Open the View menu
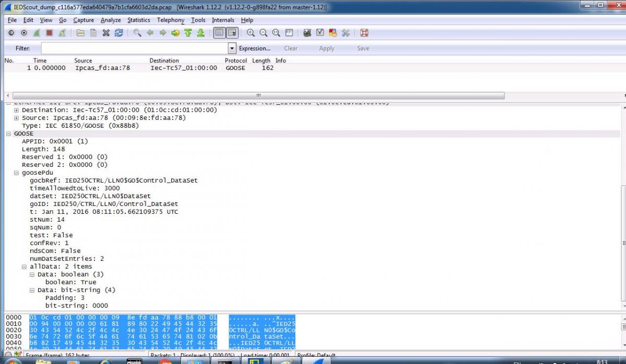This screenshot has height=364, width=626. [x=46, y=20]
